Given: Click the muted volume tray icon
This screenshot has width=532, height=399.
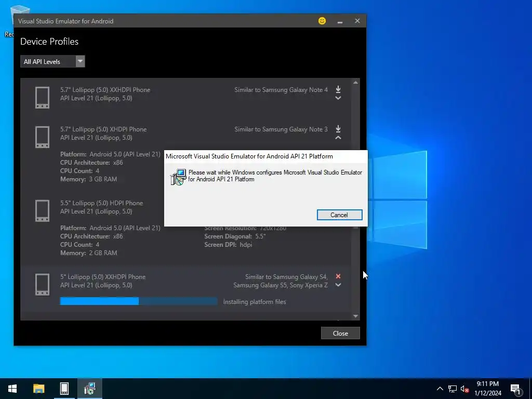Looking at the screenshot, I should pyautogui.click(x=465, y=389).
